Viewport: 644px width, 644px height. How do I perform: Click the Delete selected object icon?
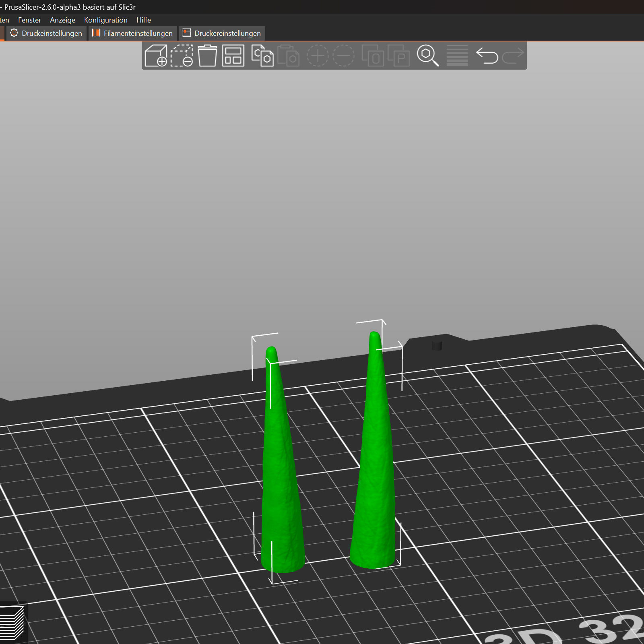[182, 56]
